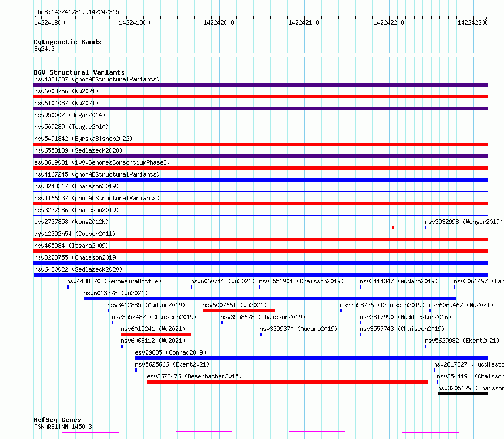Click the thin red line under esv2737858
Screen dimensions: 504x439
(x=213, y=227)
